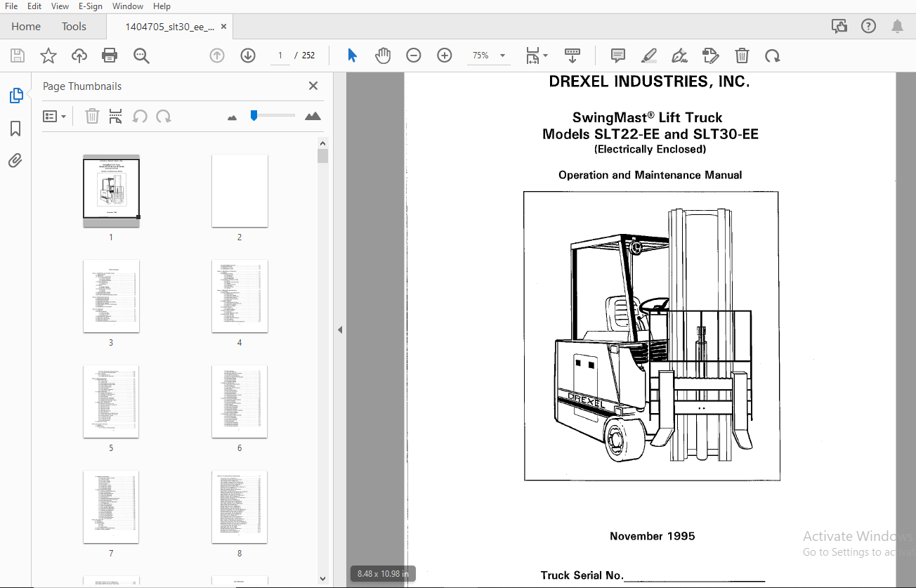Click thumbnails panel scrollbar down arrow
The width and height of the screenshot is (916, 588).
pyautogui.click(x=323, y=577)
